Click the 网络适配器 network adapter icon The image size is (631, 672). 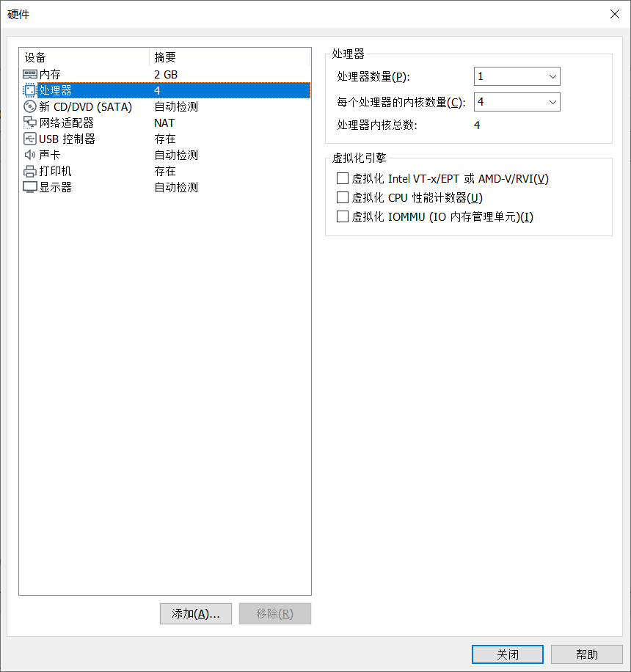[x=29, y=123]
